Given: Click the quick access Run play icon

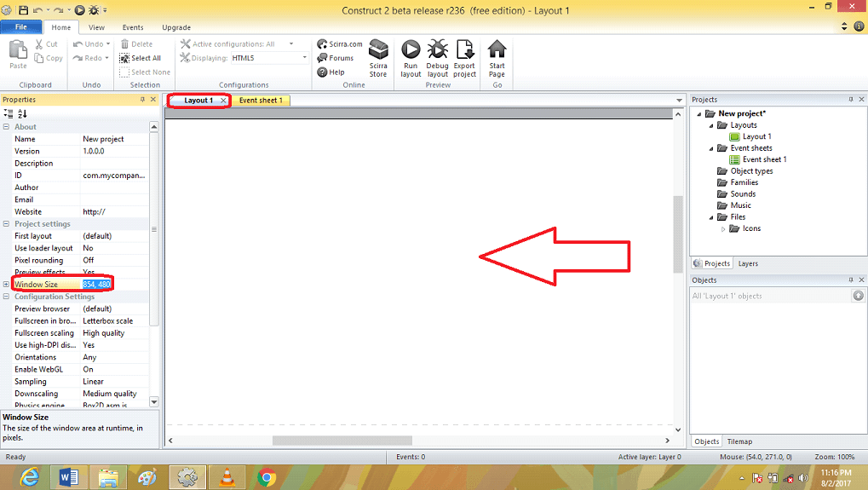Looking at the screenshot, I should [80, 10].
